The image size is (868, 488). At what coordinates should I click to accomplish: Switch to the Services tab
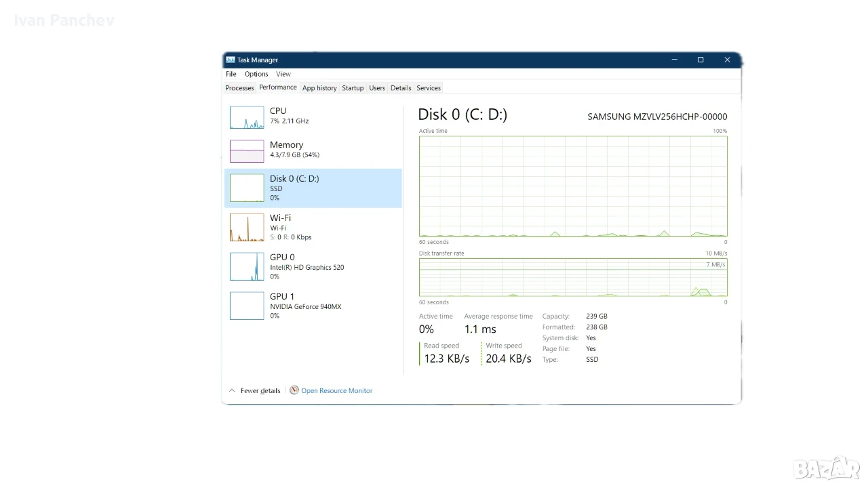tap(429, 88)
